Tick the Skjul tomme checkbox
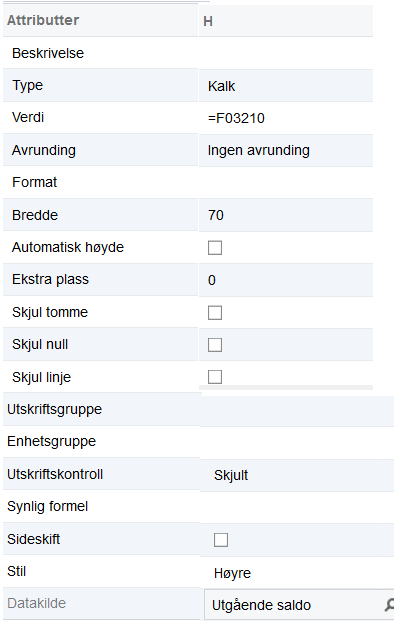 click(x=215, y=312)
